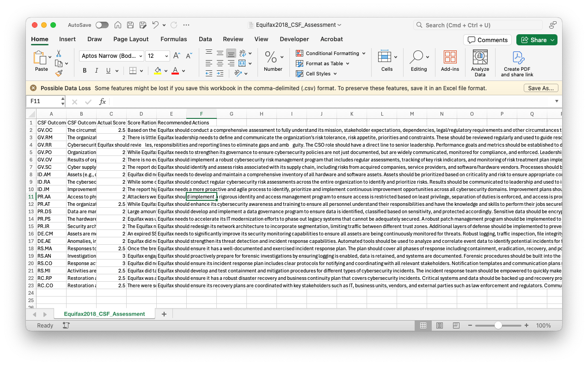Click the text Orientation icon

click(238, 73)
